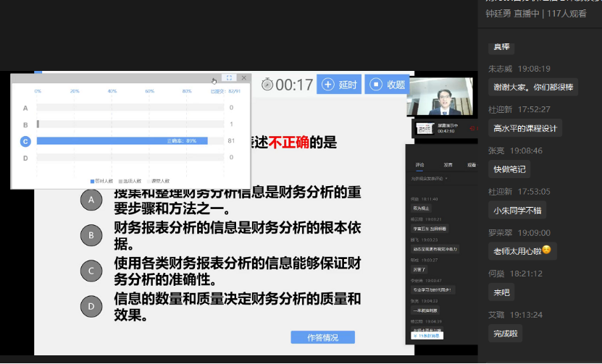Choose answer option D circle
602x364 pixels.
pos(91,306)
